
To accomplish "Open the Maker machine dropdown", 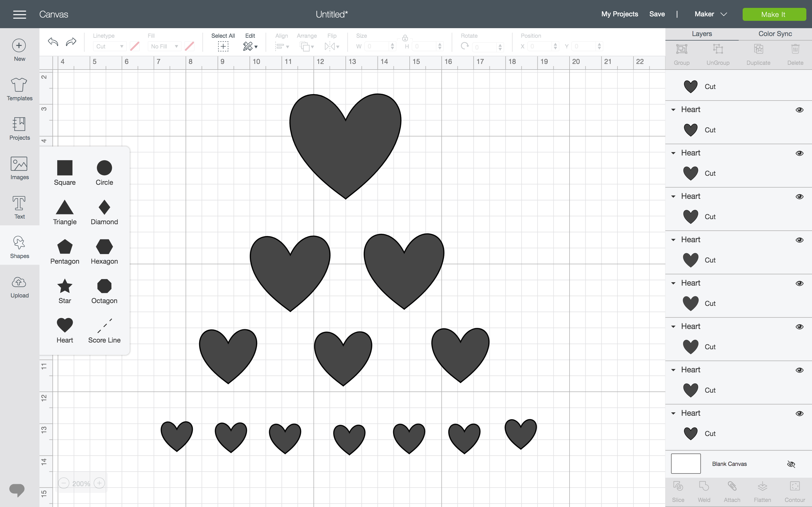I will click(x=710, y=14).
